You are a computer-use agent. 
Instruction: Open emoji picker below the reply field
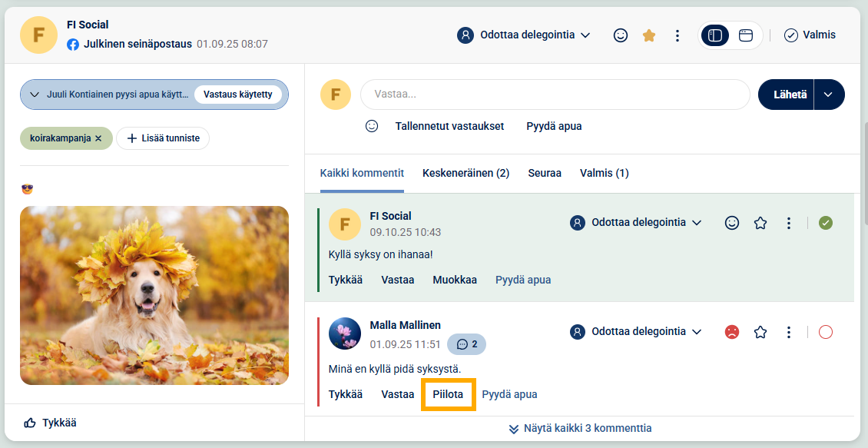[x=372, y=126]
